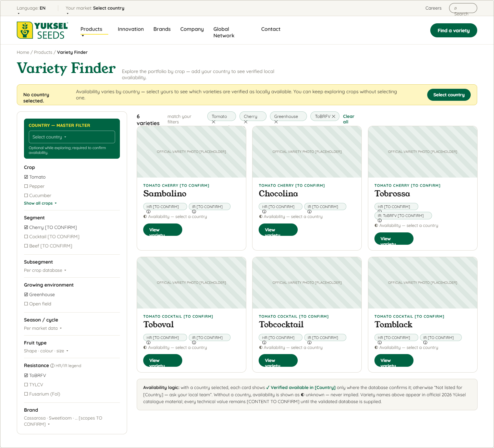Screen dimensions: 494x448
Task: Uncheck the Greenhouse environment checkbox
Action: click(x=26, y=294)
